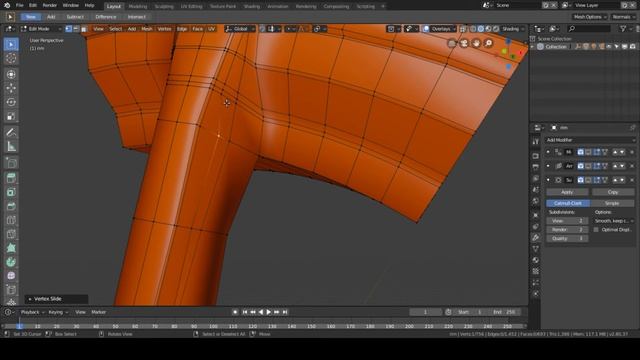
Task: Click the pan hand viewport gizmo
Action: [x=476, y=43]
